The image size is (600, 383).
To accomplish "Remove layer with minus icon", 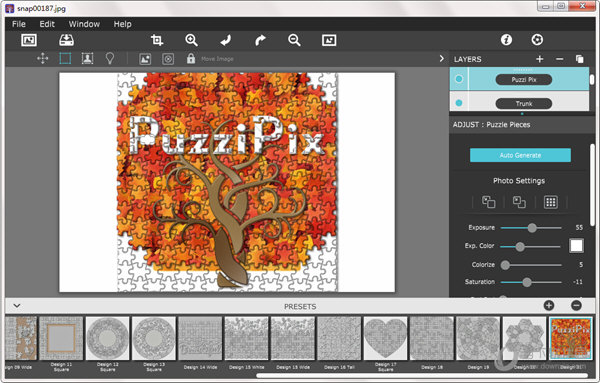I will point(559,59).
